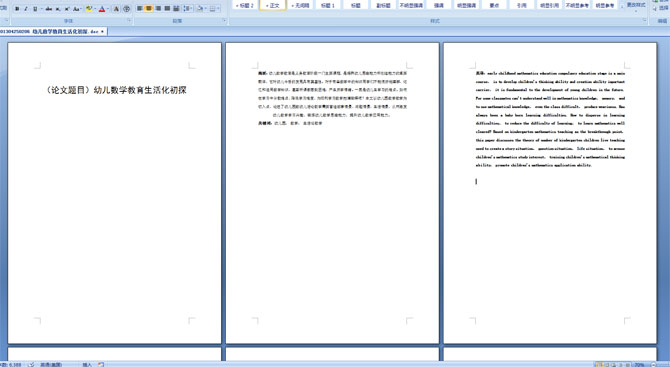Image resolution: width=670 pixels, height=367 pixels.
Task: Toggle underline formatting
Action: (x=35, y=9)
